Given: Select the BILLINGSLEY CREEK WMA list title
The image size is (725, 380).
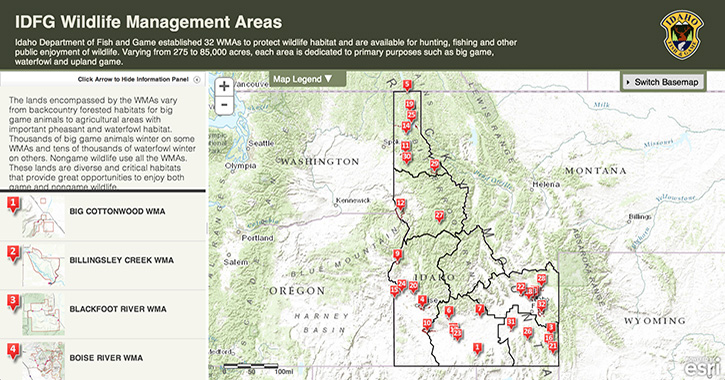Looking at the screenshot, I should tap(122, 260).
